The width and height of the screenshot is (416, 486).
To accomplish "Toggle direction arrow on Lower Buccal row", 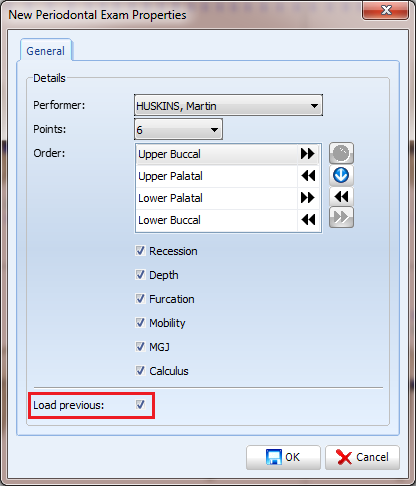I will pyautogui.click(x=308, y=220).
